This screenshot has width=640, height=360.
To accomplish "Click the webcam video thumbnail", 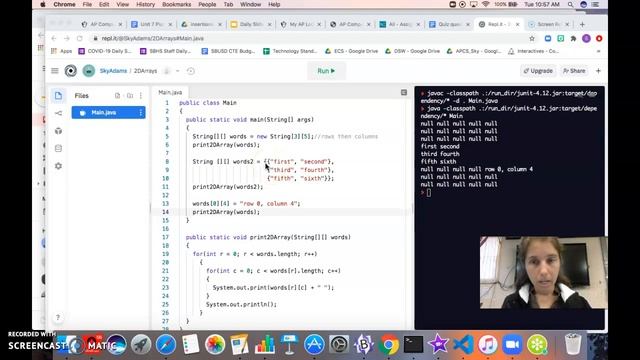I will pyautogui.click(x=543, y=272).
